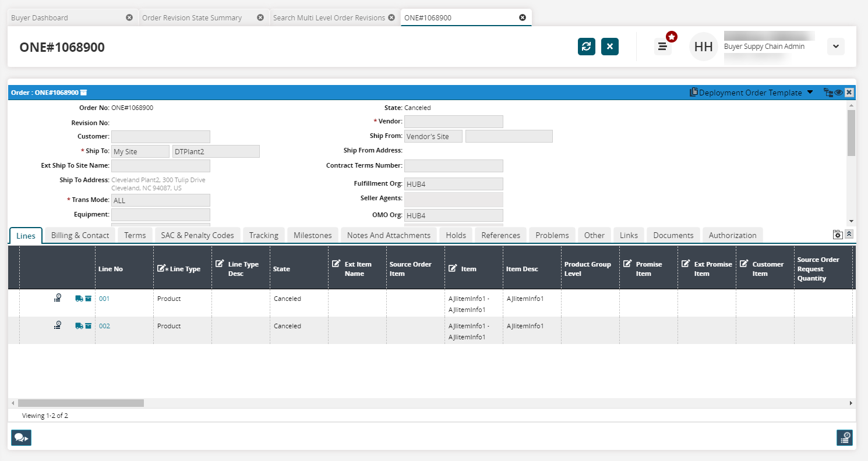Click the tracking events icon on line 001
Viewport: 868px width, 461px height.
[57, 299]
